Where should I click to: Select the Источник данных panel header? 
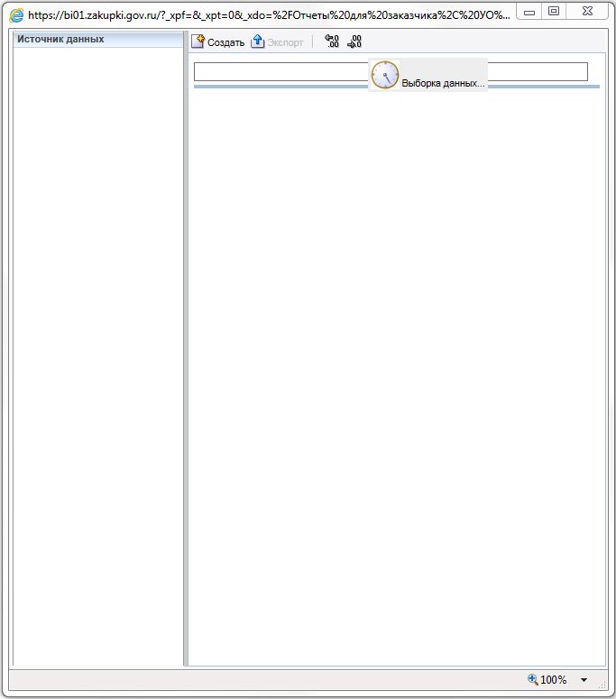coord(97,40)
